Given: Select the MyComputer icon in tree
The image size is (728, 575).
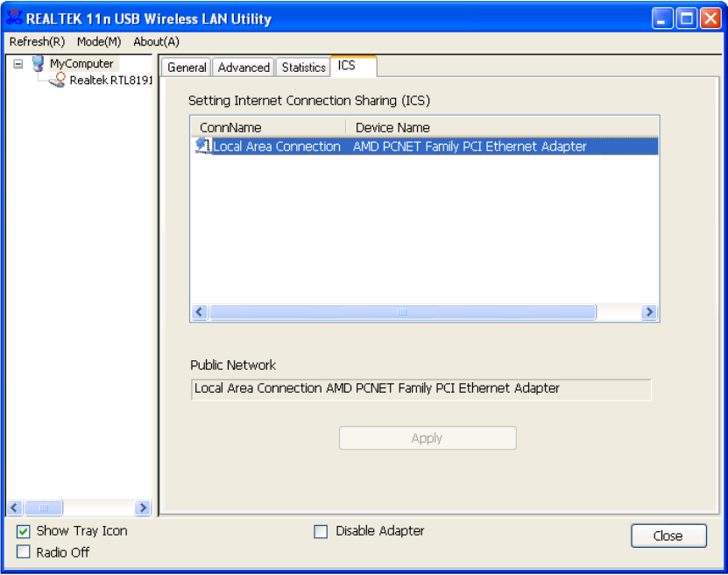Looking at the screenshot, I should coord(38,64).
